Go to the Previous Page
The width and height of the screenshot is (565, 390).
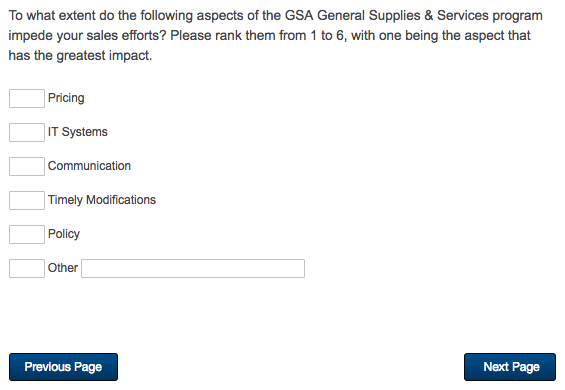coord(63,367)
